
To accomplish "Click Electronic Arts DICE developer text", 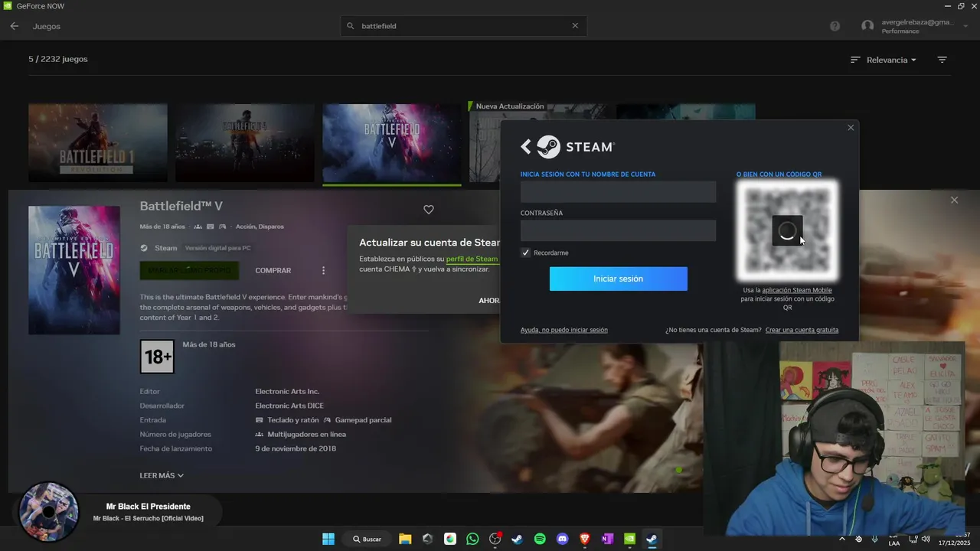I will coord(289,406).
